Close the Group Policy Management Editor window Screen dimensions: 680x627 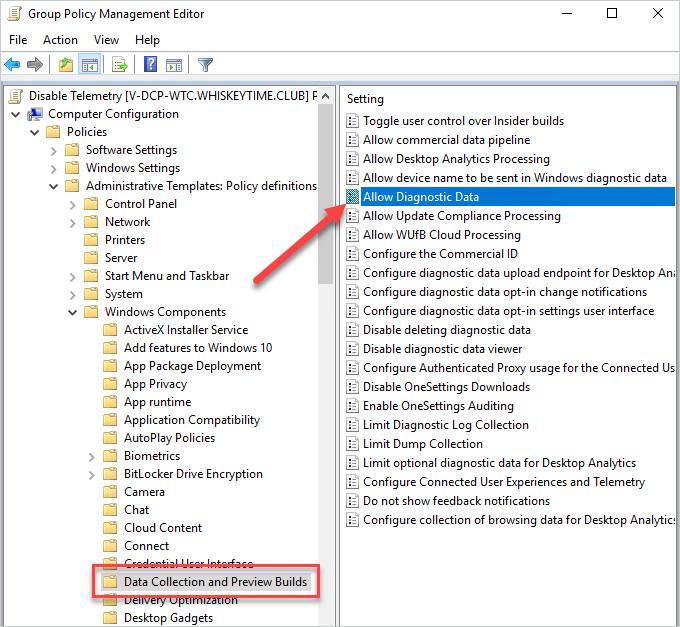point(658,13)
